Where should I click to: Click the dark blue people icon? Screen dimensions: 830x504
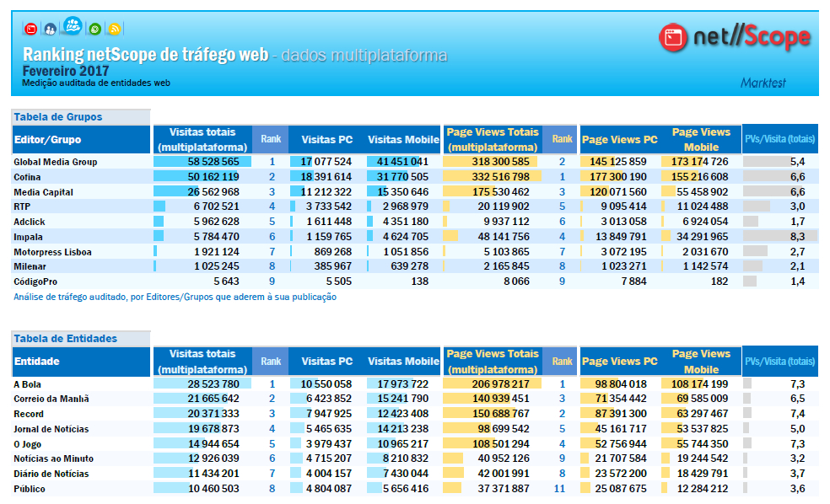[51, 29]
